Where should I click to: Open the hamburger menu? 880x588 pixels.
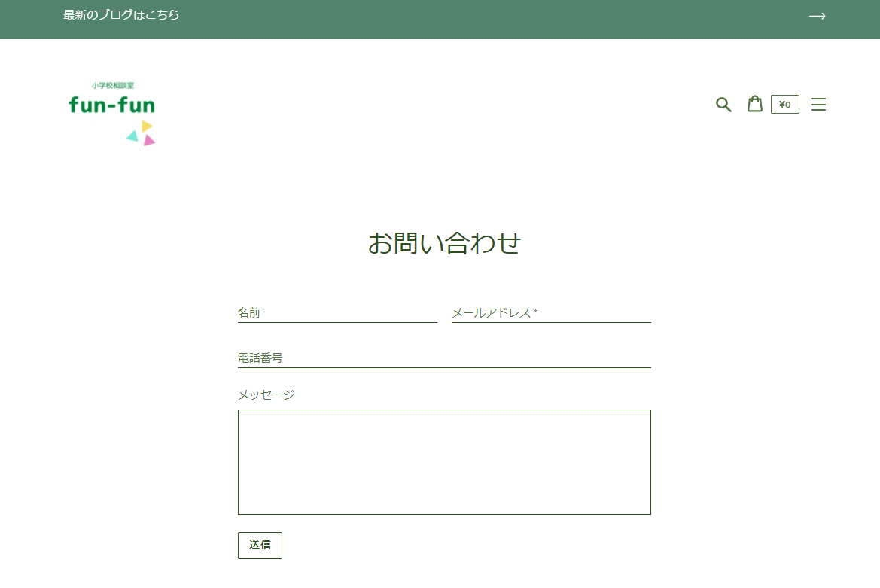click(818, 105)
